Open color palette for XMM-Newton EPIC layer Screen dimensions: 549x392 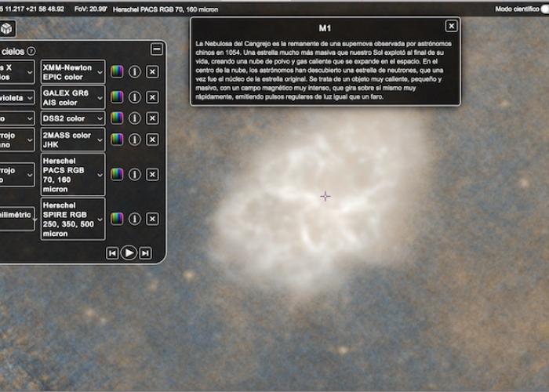click(x=117, y=72)
